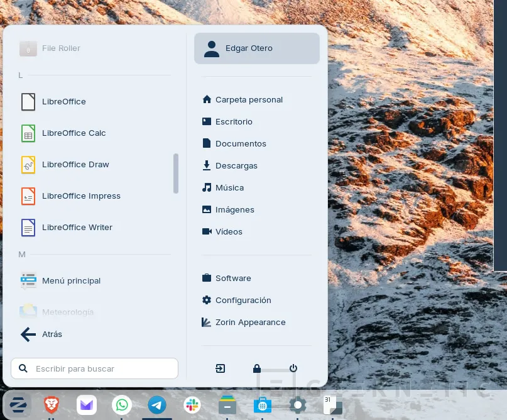This screenshot has width=507, height=420.
Task: Lock the screen
Action: tap(257, 368)
